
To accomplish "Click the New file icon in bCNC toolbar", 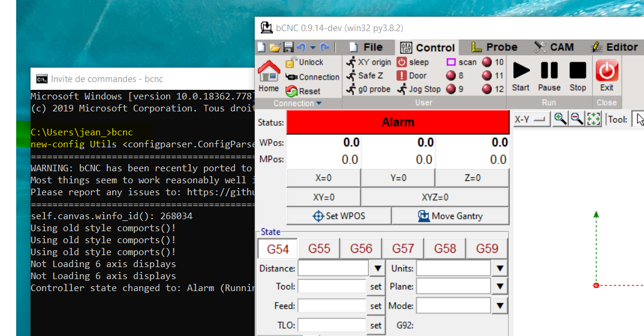I will [261, 47].
